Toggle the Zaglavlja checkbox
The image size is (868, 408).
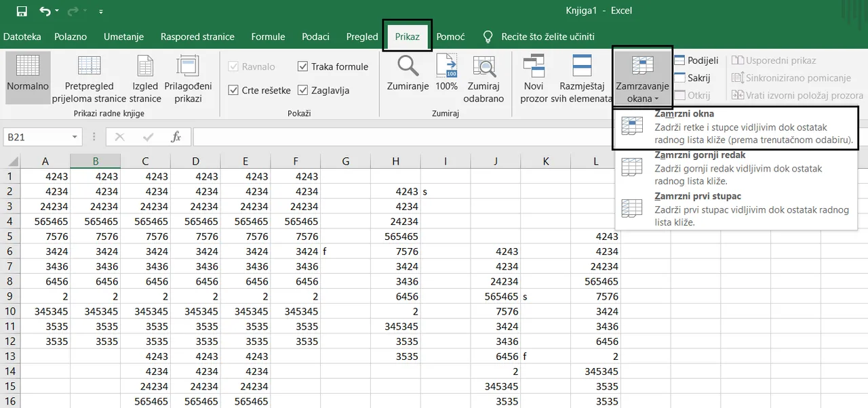(303, 90)
